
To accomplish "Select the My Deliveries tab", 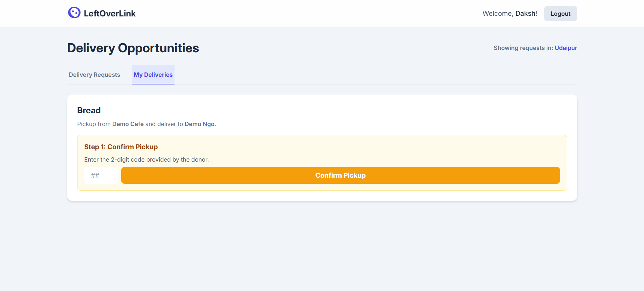I will point(153,75).
